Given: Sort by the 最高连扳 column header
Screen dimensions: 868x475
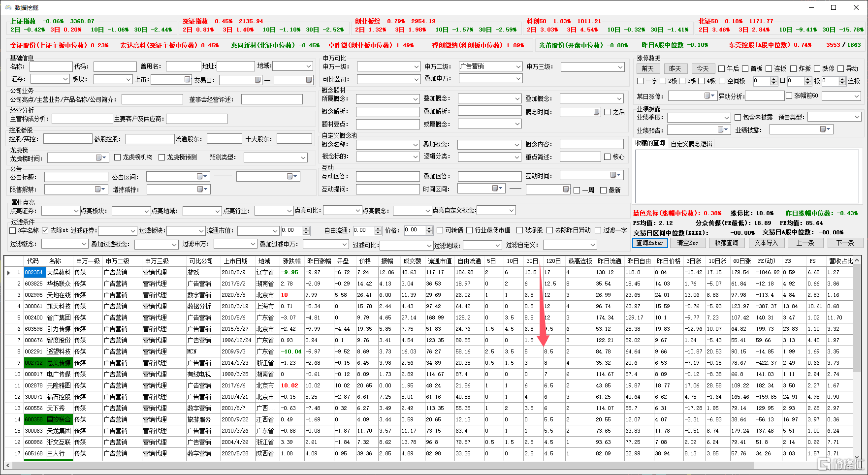Looking at the screenshot, I should pyautogui.click(x=580, y=261).
